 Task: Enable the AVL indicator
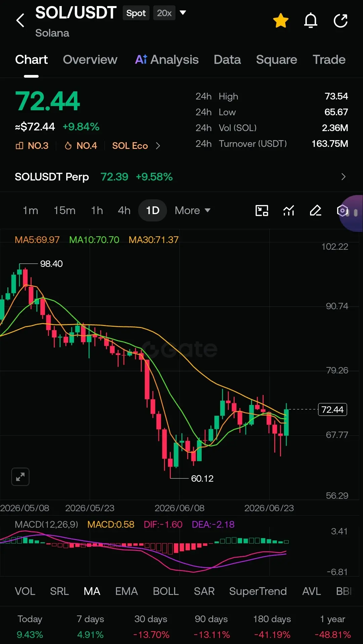[312, 591]
